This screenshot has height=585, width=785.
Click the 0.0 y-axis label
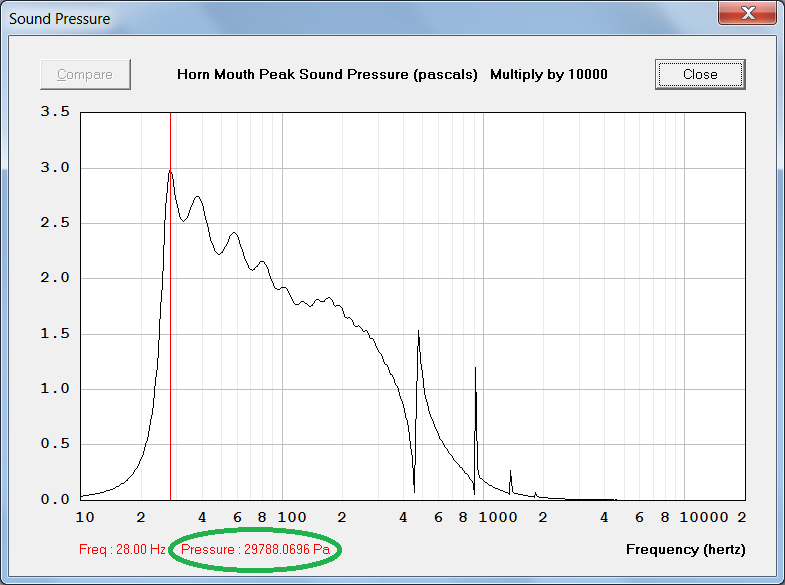tap(55, 499)
